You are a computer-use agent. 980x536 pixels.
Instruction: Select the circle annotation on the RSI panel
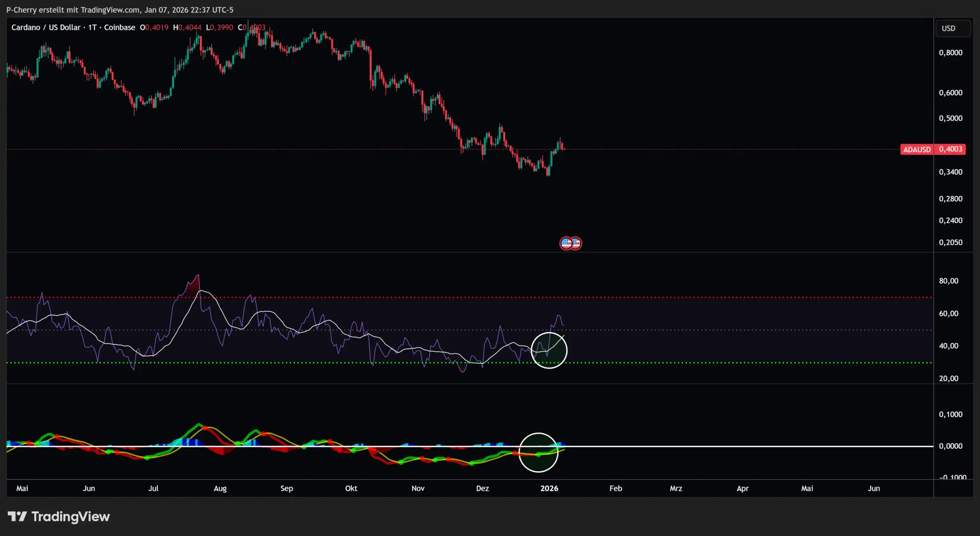pyautogui.click(x=549, y=350)
